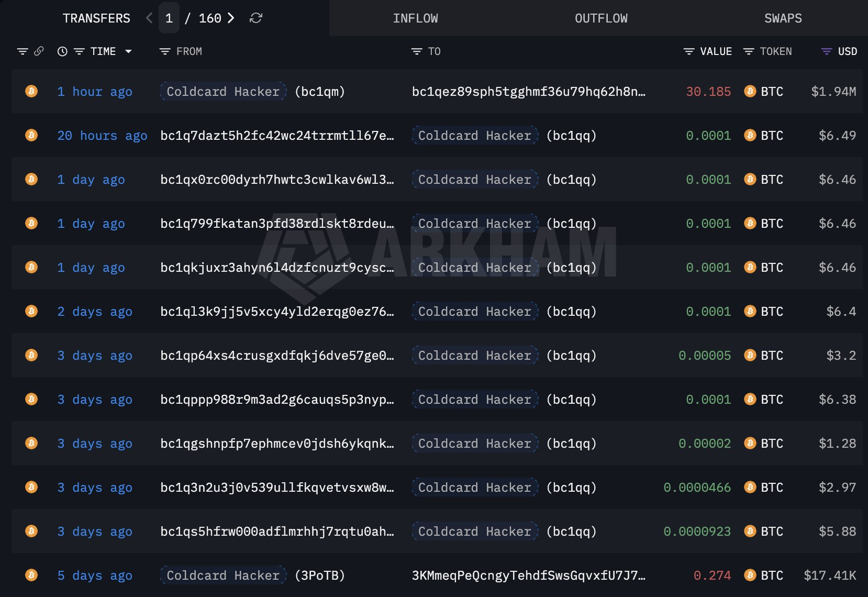Go to next transfers page arrow
The image size is (868, 597).
[x=231, y=18]
